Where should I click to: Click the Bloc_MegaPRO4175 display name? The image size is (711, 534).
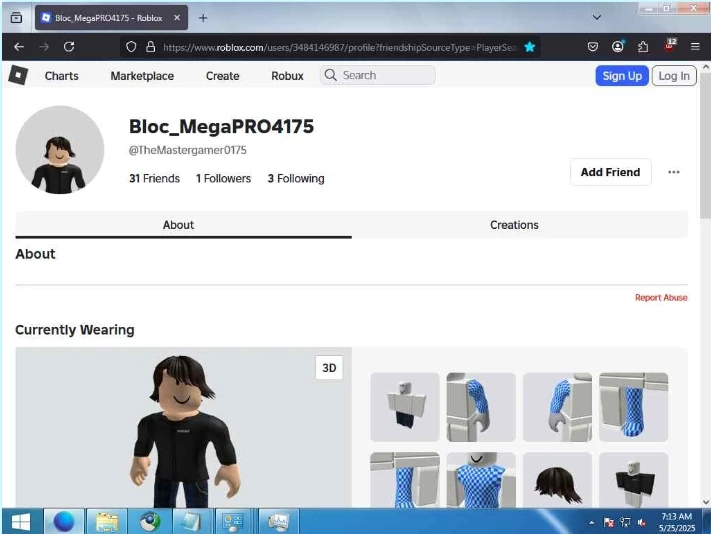click(x=221, y=126)
